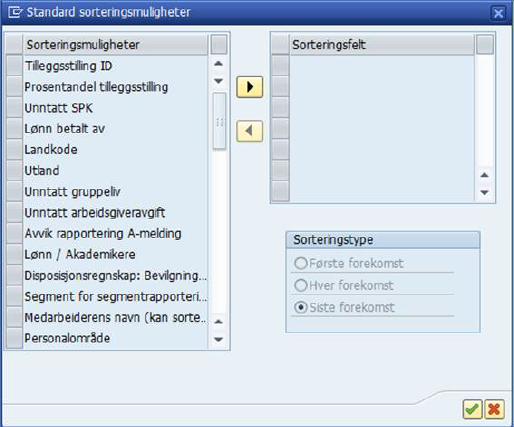Select the Første forekomst radio button
The width and height of the screenshot is (514, 427).
(x=301, y=263)
